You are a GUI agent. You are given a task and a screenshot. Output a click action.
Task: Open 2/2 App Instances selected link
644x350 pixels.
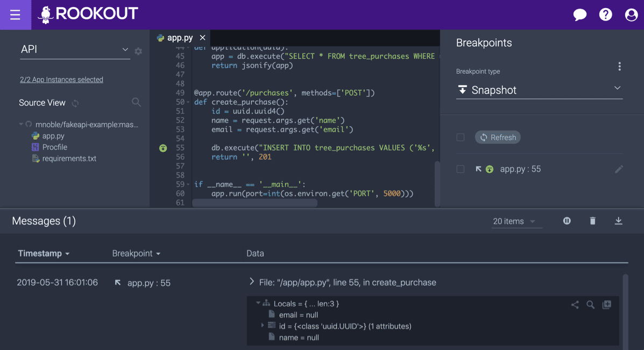[x=62, y=79]
